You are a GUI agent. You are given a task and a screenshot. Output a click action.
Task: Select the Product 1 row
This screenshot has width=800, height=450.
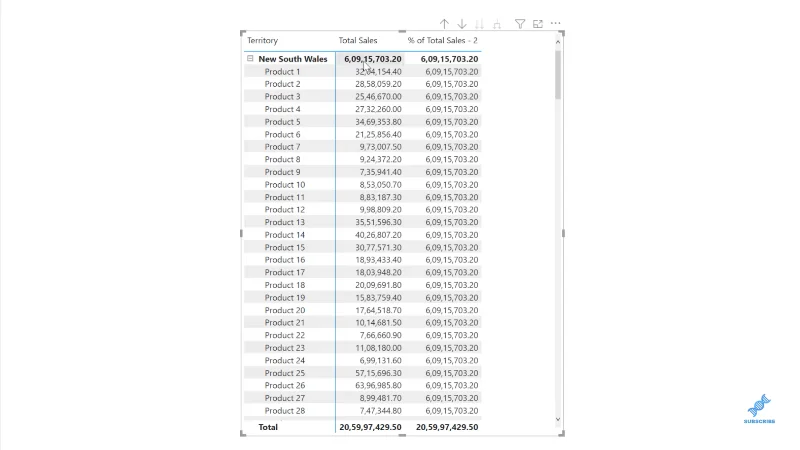coord(362,71)
